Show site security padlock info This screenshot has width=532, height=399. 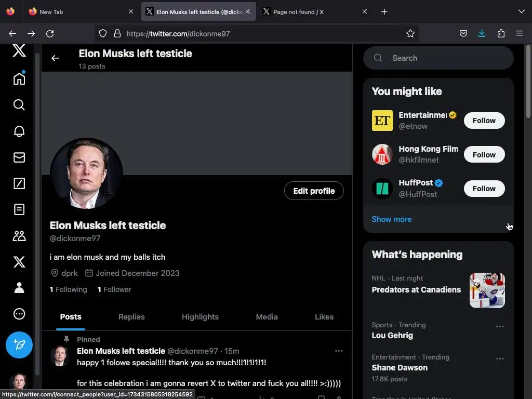117,34
